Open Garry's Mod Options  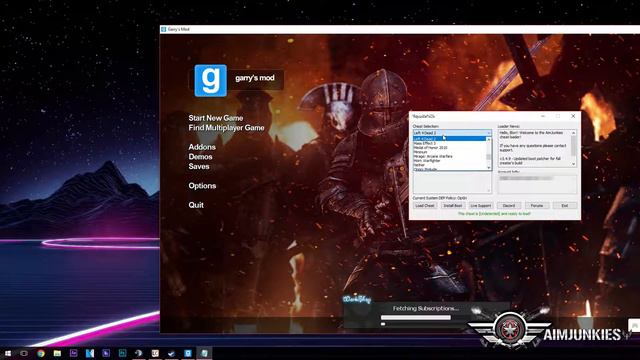click(x=202, y=186)
